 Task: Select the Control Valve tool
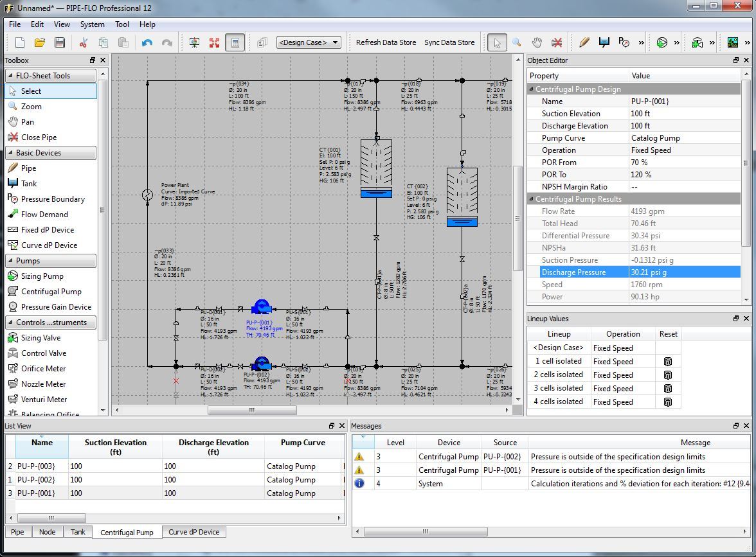[43, 353]
